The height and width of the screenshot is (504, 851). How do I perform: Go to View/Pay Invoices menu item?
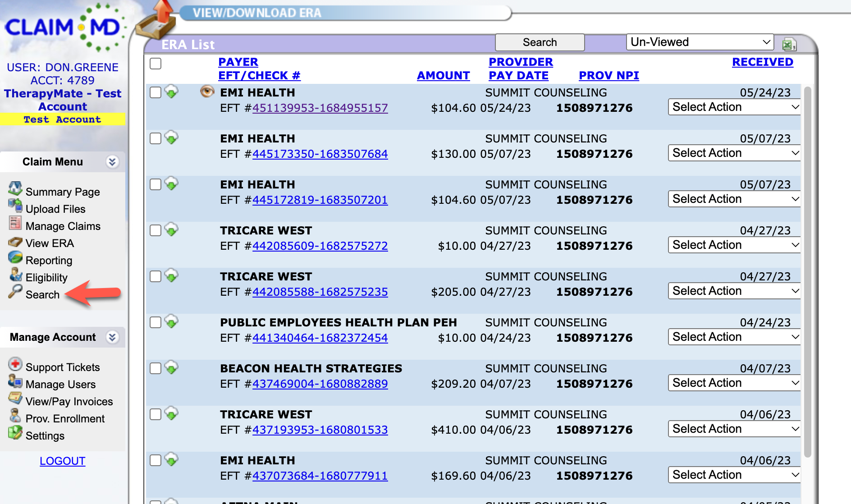click(69, 402)
